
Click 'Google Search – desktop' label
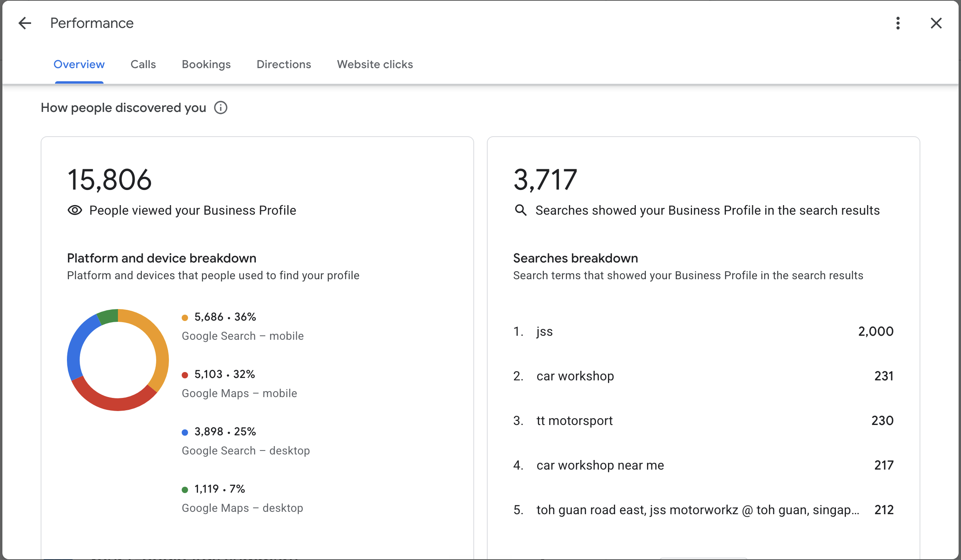click(246, 451)
